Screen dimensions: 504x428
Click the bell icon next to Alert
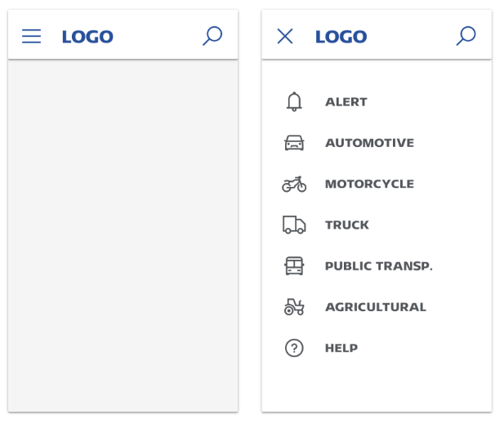[294, 102]
